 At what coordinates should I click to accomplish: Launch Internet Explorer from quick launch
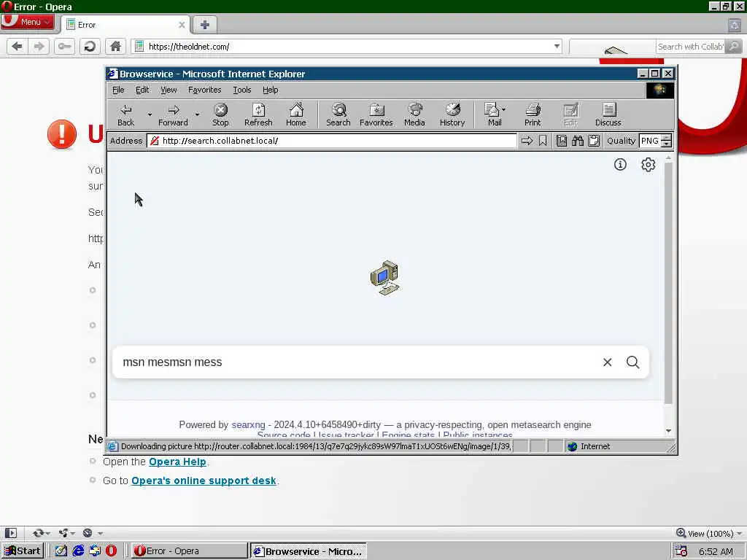tap(78, 551)
